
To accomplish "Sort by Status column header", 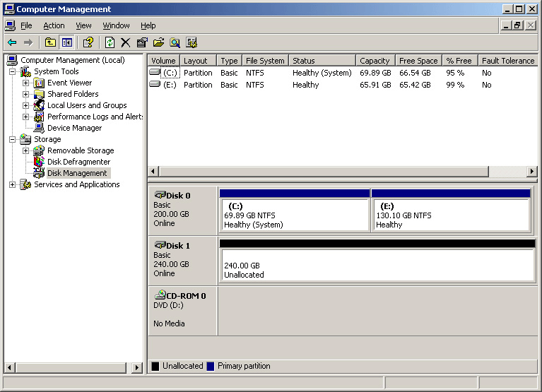I will 322,61.
